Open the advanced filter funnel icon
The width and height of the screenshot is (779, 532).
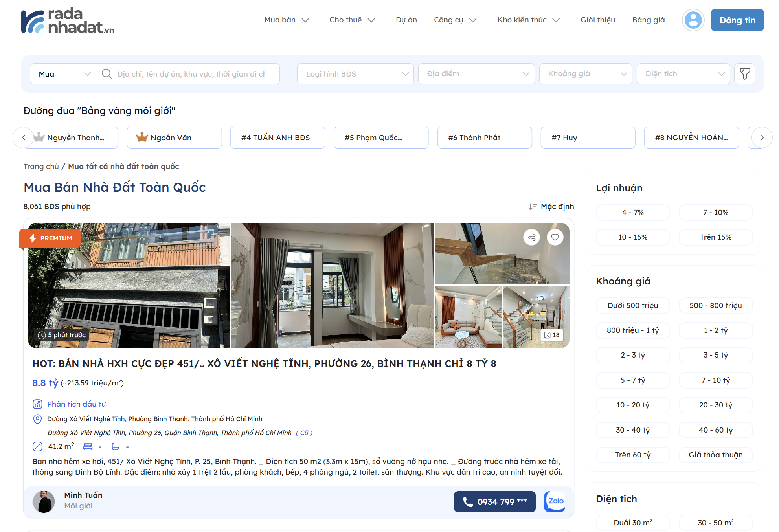coord(744,74)
